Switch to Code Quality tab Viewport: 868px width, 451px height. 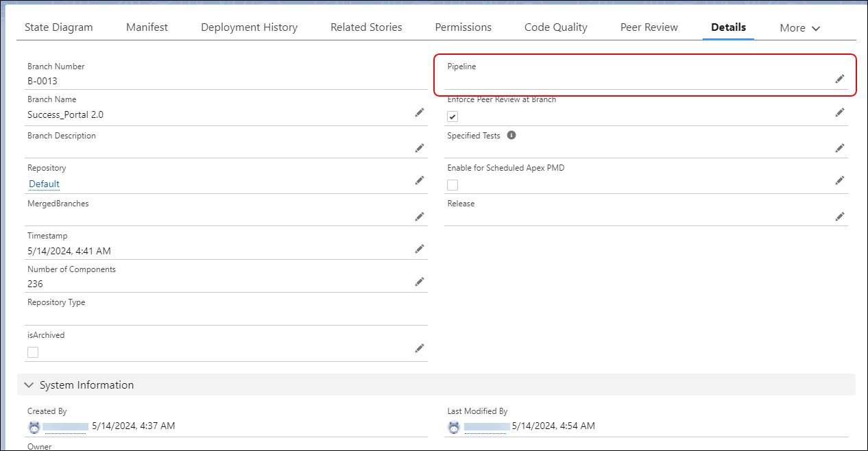(556, 27)
